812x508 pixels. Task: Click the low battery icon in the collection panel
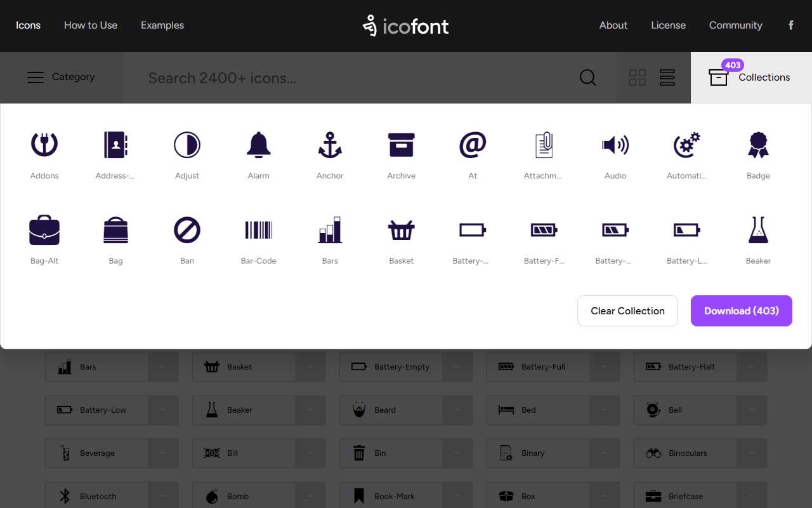pos(686,230)
